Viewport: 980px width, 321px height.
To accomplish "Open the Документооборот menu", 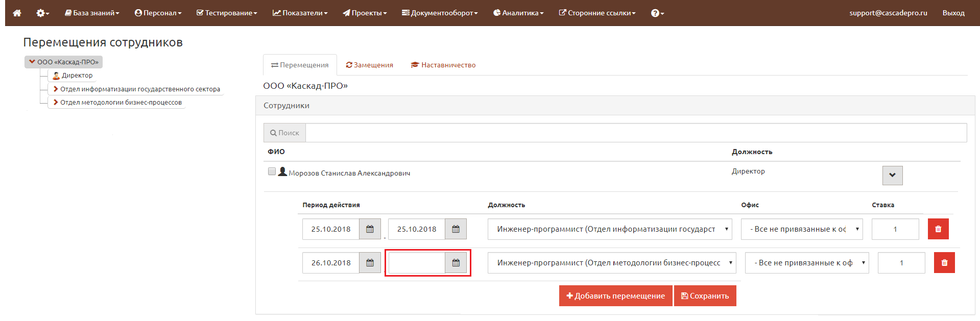I will pyautogui.click(x=440, y=13).
